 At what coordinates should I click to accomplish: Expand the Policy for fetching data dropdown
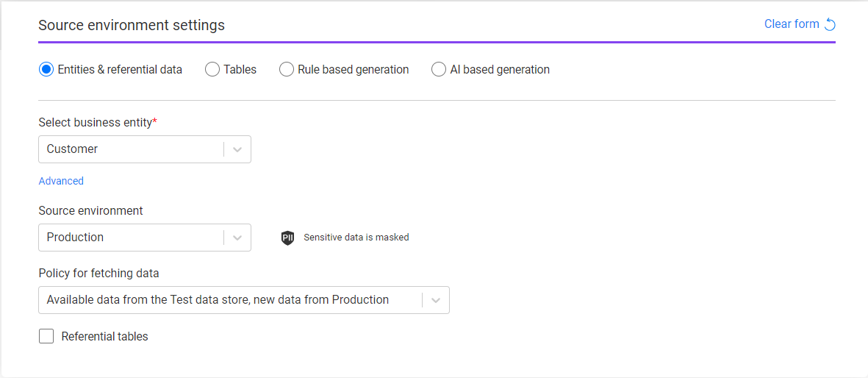(x=228, y=300)
